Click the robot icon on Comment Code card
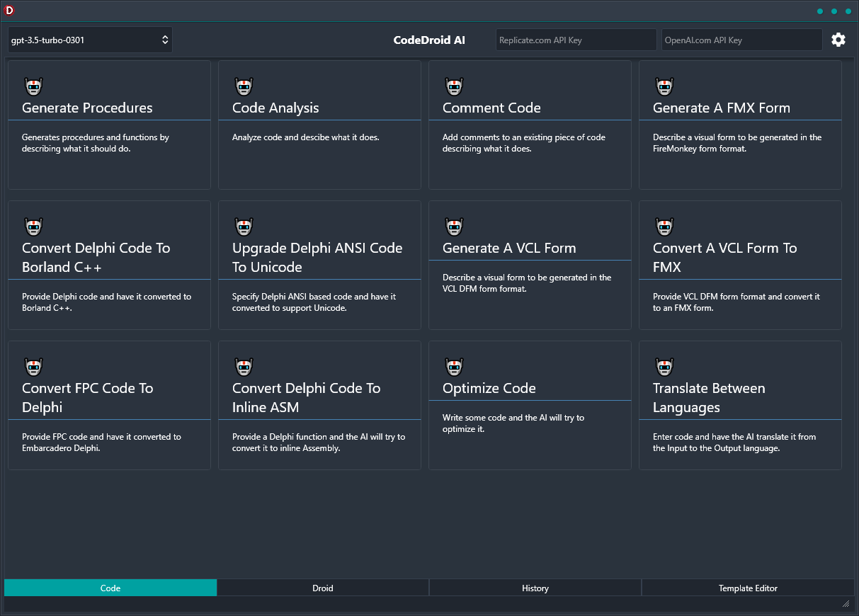 click(x=454, y=86)
